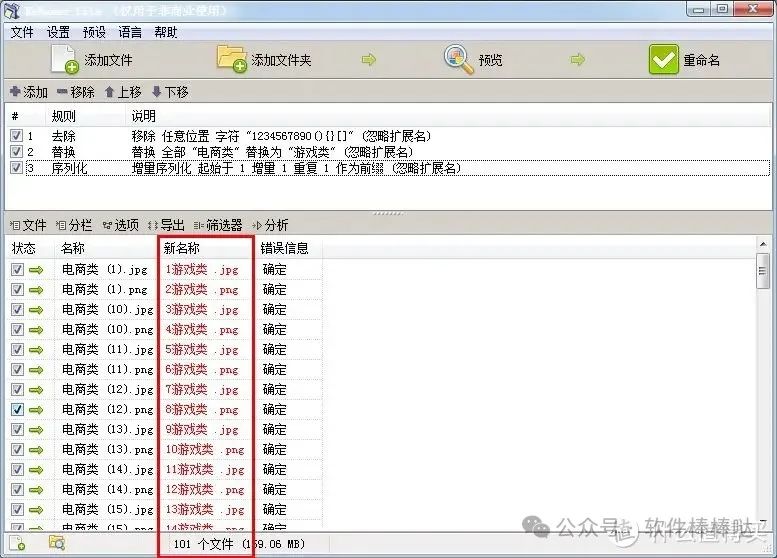
Task: Select file name 电商类 (13).png
Action: pyautogui.click(x=108, y=449)
